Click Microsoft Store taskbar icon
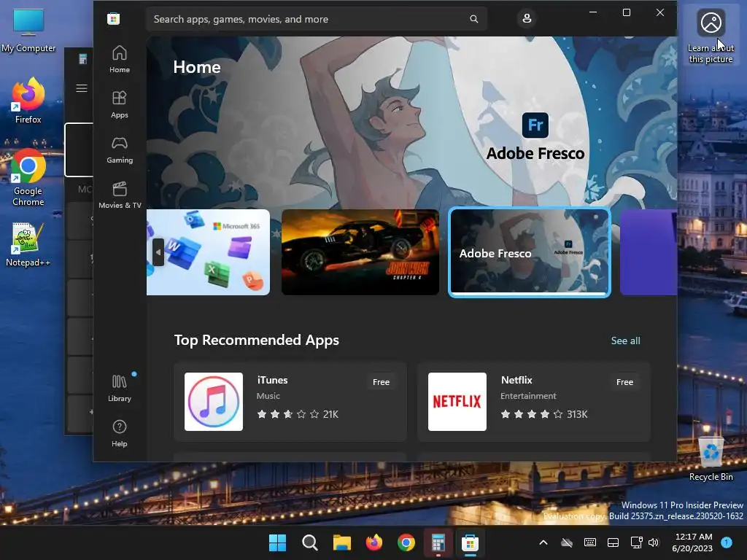The width and height of the screenshot is (747, 560). pos(471,542)
